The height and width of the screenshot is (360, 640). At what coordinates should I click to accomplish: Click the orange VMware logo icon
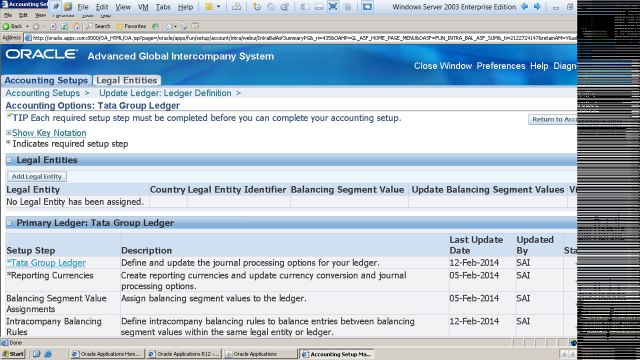click(x=68, y=7)
